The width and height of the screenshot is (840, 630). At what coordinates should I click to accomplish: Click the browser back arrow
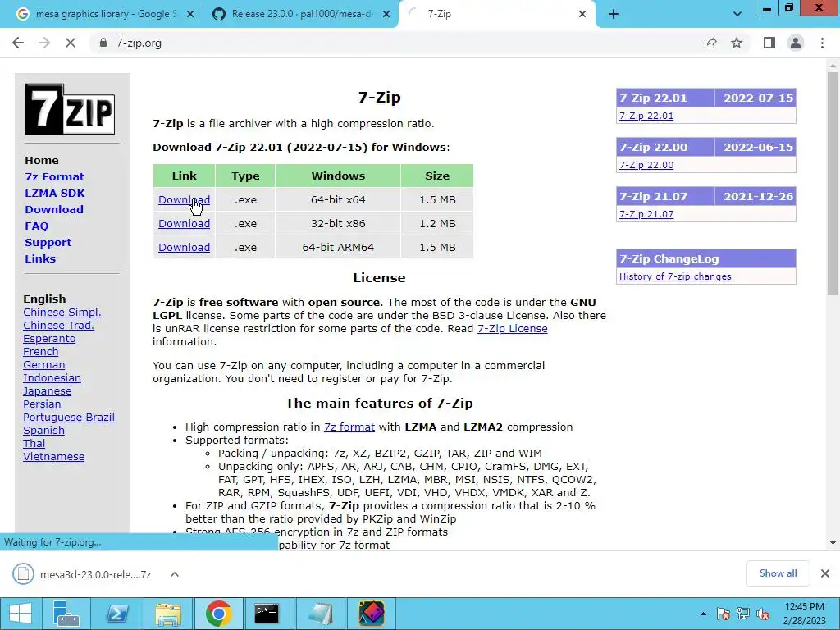tap(18, 43)
